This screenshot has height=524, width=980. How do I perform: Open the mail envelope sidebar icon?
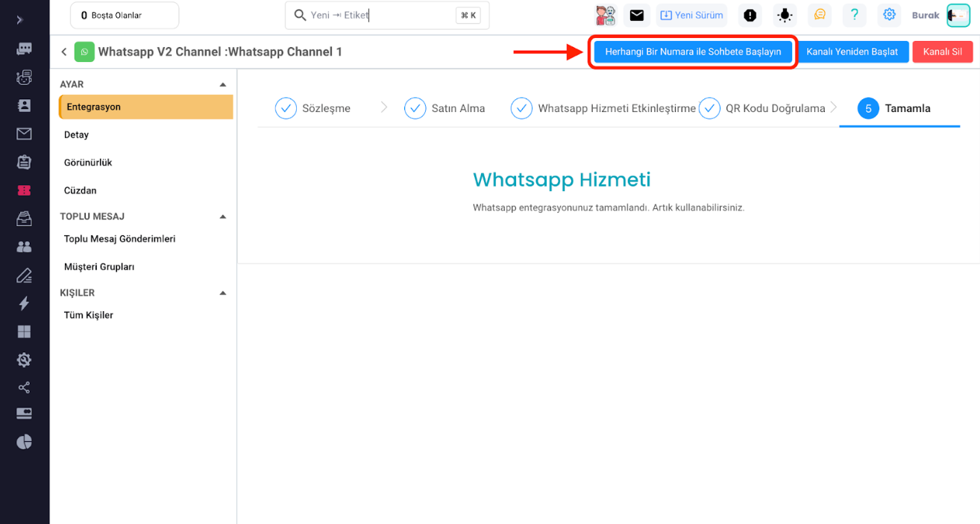[24, 134]
